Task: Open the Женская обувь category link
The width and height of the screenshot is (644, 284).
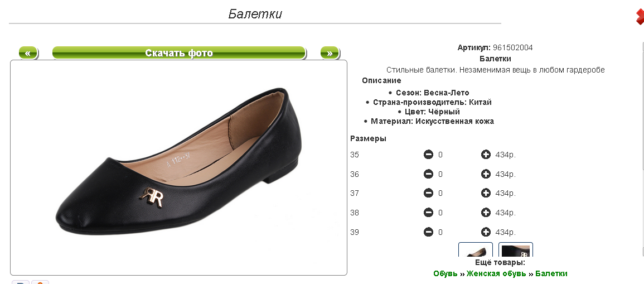Action: coord(496,273)
